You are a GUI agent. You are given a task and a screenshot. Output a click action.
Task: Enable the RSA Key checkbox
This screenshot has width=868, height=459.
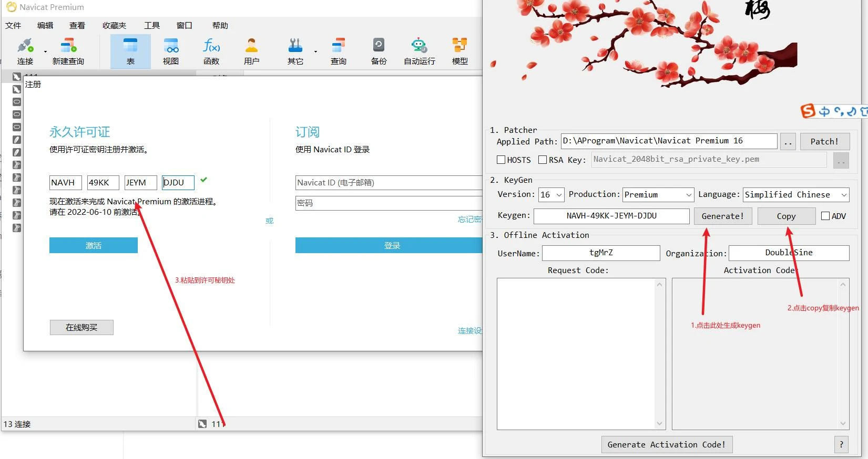[543, 160]
